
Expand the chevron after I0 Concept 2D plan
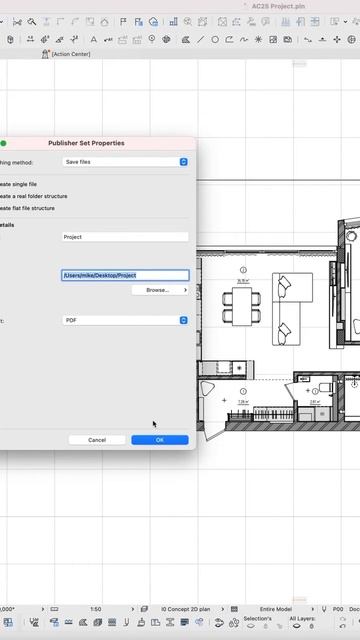(222, 609)
